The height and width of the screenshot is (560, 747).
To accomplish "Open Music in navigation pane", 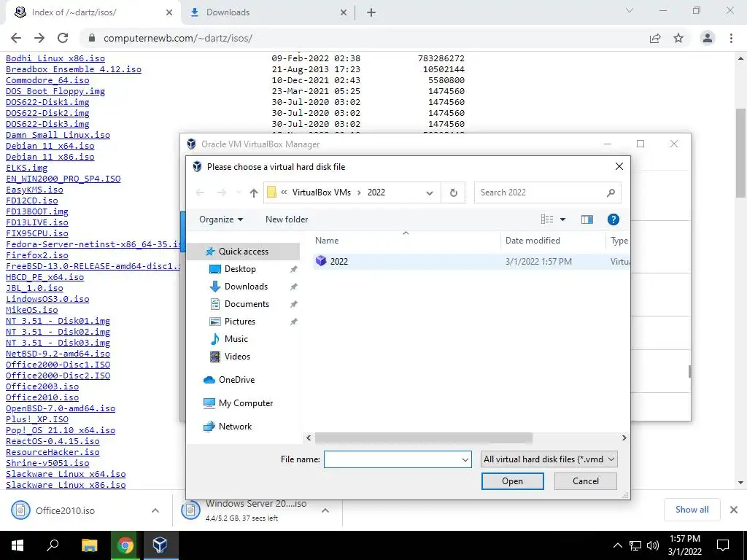I will coord(236,339).
